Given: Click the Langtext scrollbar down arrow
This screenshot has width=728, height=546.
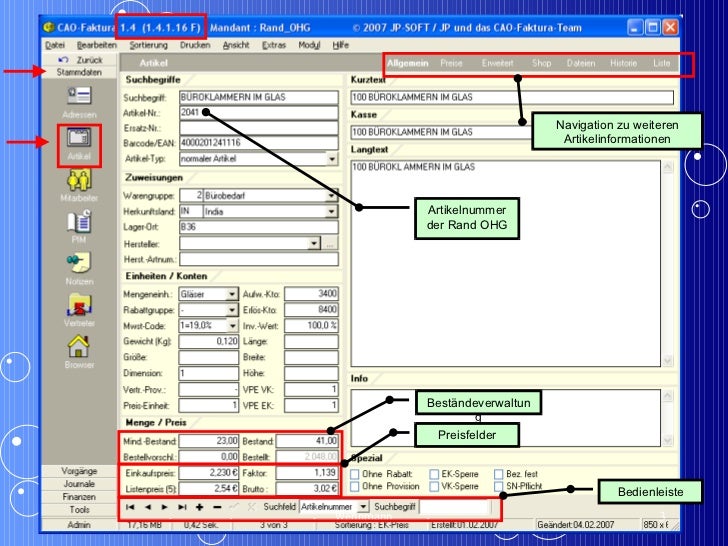Looking at the screenshot, I should click(668, 361).
